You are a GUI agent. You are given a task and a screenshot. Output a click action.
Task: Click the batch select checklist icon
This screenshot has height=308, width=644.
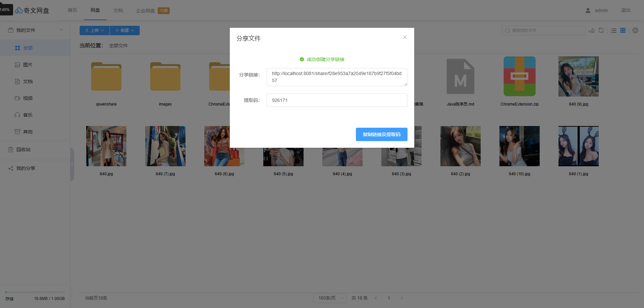point(592,30)
